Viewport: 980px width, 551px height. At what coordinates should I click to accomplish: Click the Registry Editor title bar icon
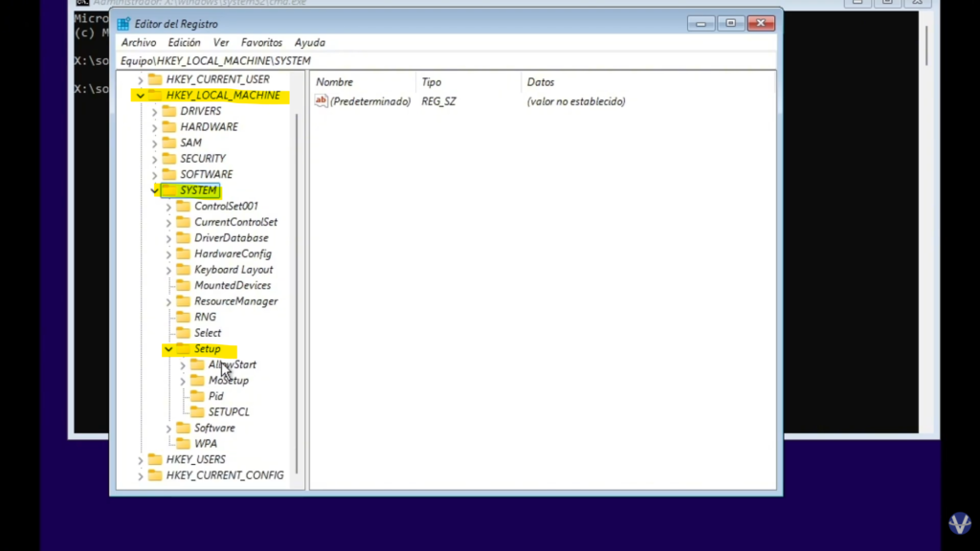123,24
